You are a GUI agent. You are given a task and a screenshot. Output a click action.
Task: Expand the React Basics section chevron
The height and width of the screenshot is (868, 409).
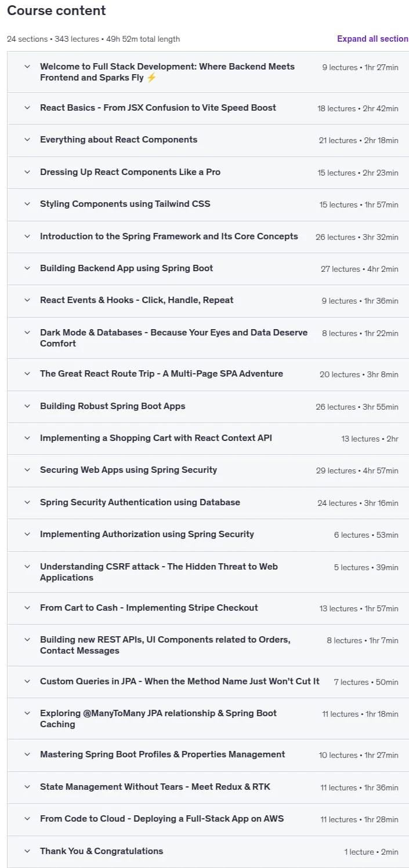(27, 108)
